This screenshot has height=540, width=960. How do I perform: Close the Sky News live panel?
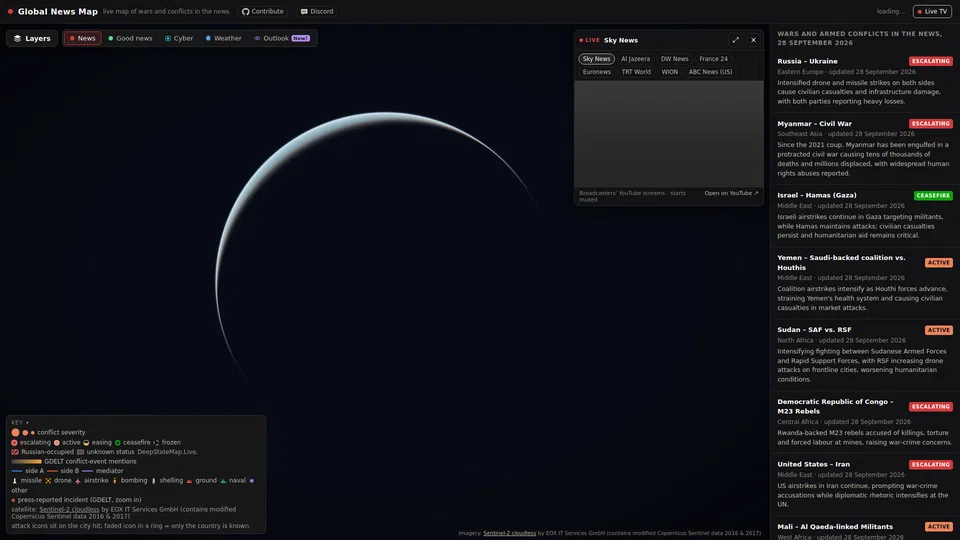[x=753, y=40]
